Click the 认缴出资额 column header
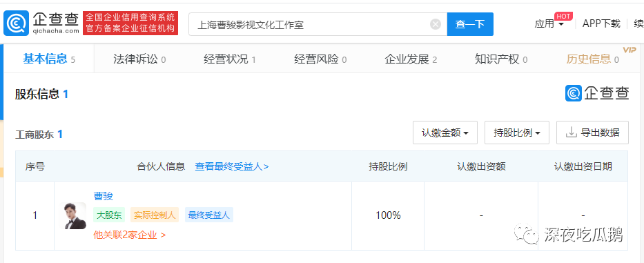Image resolution: width=644 pixels, height=263 pixels. point(481,166)
